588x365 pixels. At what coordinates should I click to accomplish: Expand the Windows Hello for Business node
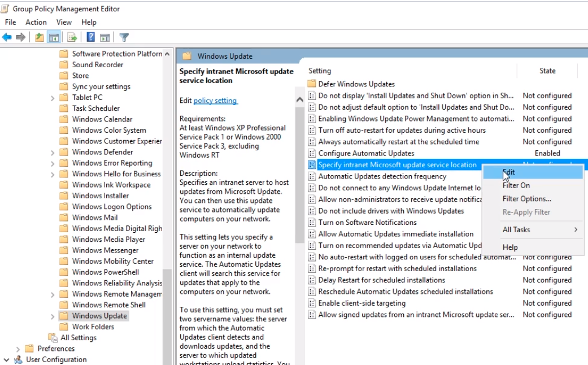(53, 175)
